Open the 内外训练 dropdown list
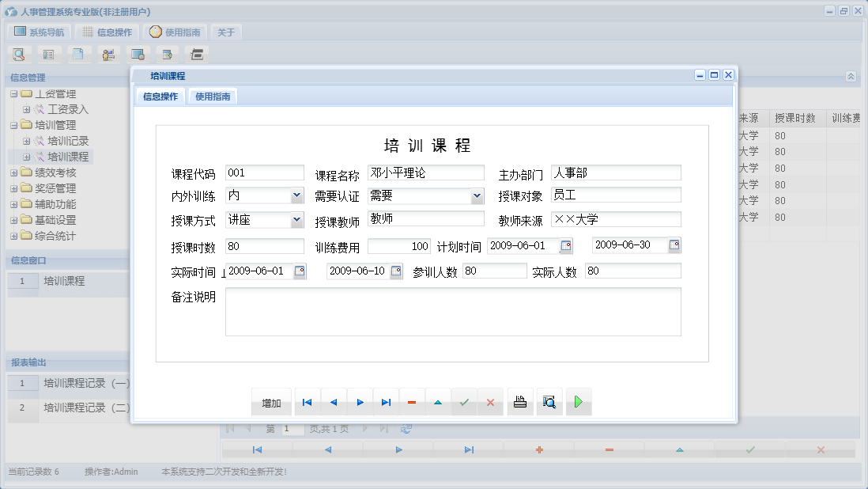The image size is (868, 489). coord(296,195)
